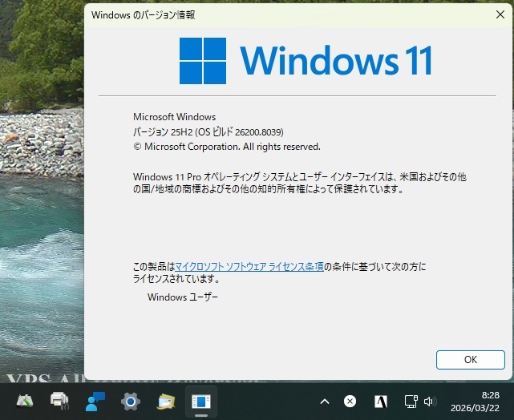This screenshot has height=420, width=514.
Task: Open the volume speaker tray icon
Action: click(x=430, y=402)
